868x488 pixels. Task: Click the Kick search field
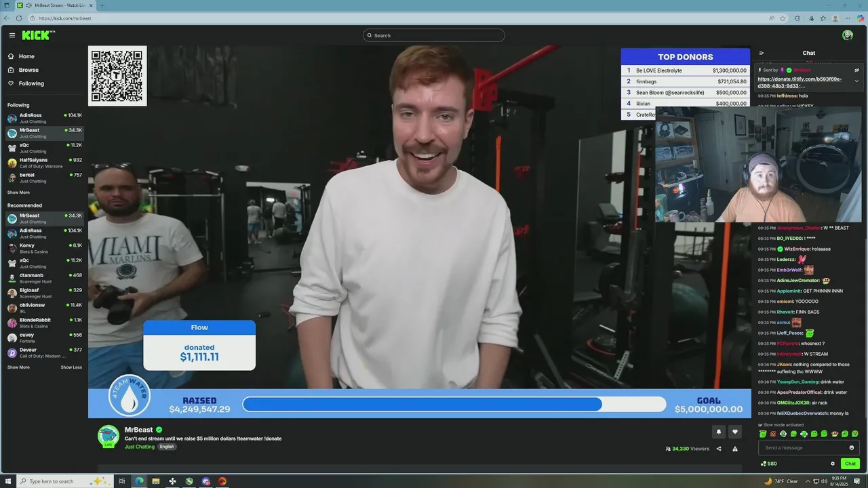tap(434, 35)
